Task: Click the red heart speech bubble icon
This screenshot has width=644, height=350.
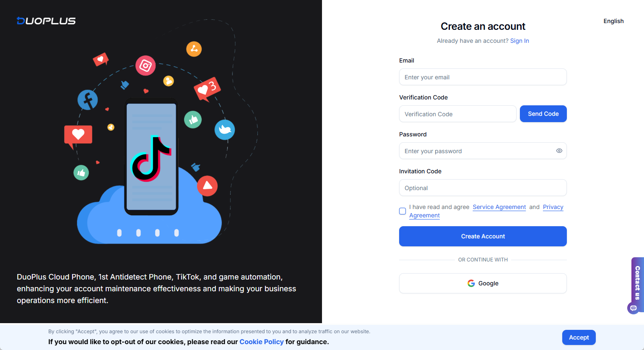Action: tap(78, 136)
